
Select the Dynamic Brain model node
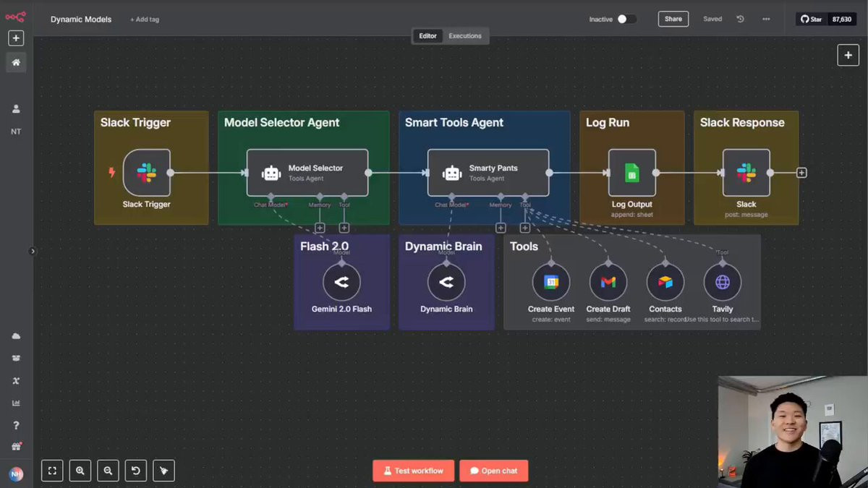pyautogui.click(x=446, y=282)
